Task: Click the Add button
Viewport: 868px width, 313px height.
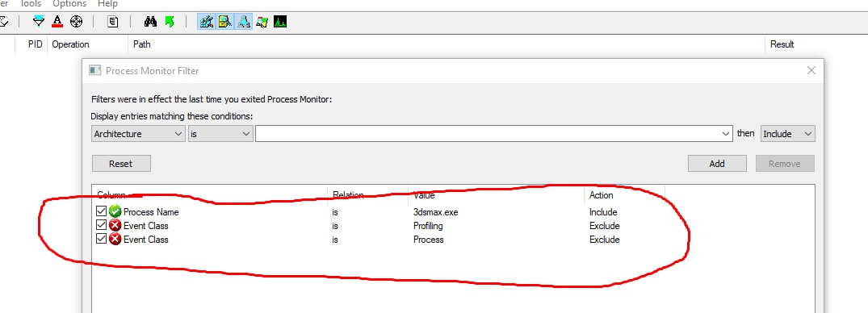Action: point(717,164)
